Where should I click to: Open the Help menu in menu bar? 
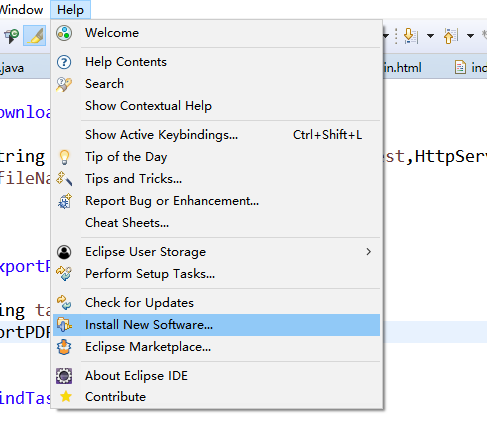pos(70,10)
